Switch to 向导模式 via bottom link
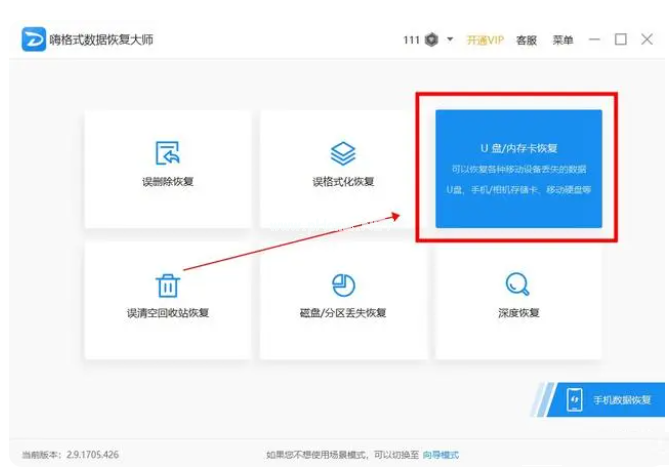The width and height of the screenshot is (672, 468). (x=441, y=455)
